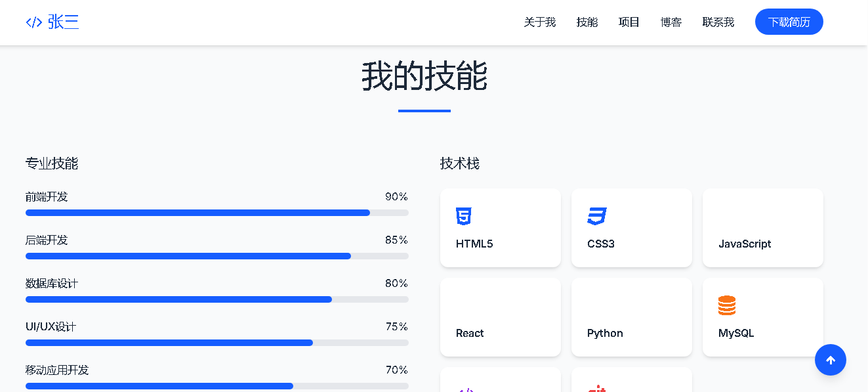Click the 张三 site name link
This screenshot has height=392, width=868.
tap(63, 22)
